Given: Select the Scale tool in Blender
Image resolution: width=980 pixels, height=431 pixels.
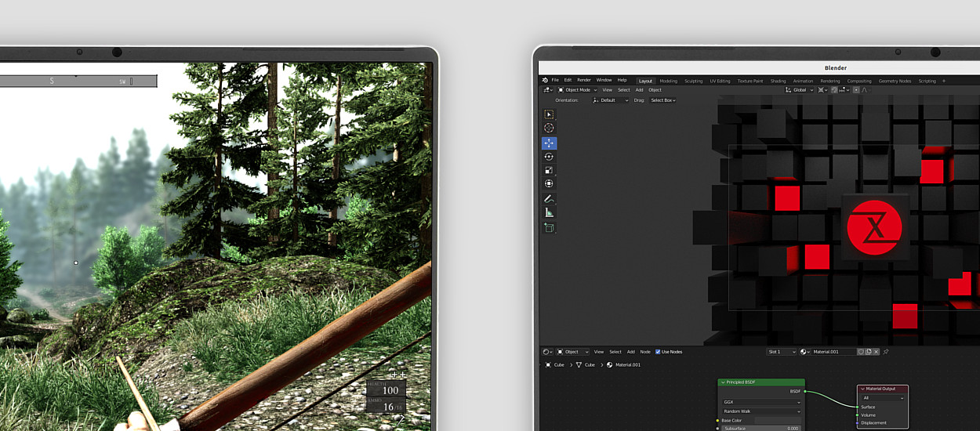Looking at the screenshot, I should tap(549, 170).
